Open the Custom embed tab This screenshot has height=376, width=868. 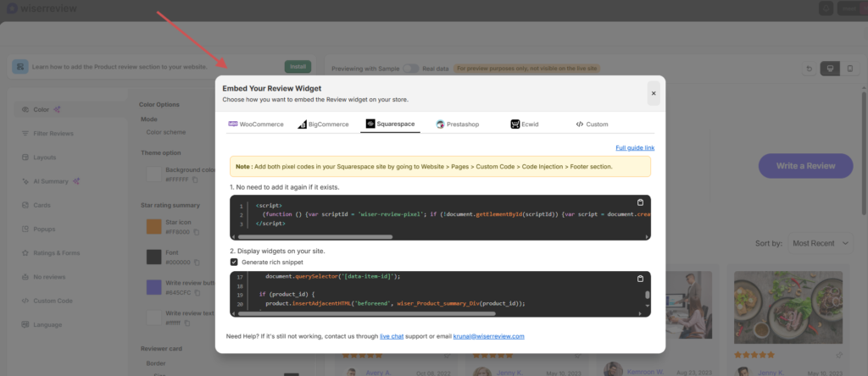(x=592, y=124)
